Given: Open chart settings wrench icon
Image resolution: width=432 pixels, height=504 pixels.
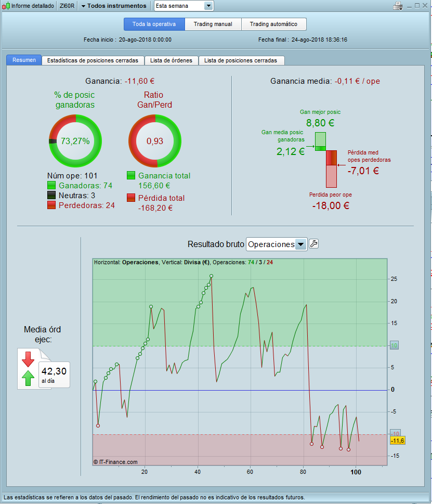Looking at the screenshot, I should tap(314, 244).
